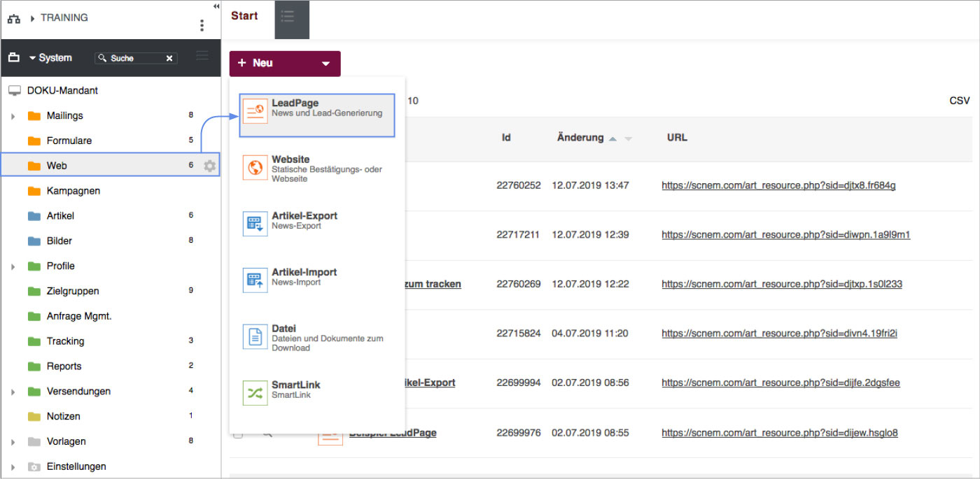Click the LeadPage icon in dropdown menu
This screenshot has width=980, height=479.
pyautogui.click(x=255, y=110)
